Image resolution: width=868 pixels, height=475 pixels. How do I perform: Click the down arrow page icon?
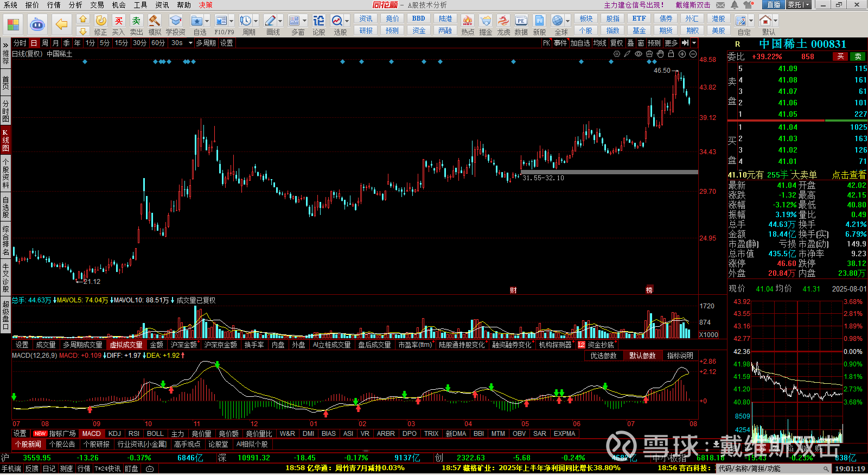click(x=82, y=31)
